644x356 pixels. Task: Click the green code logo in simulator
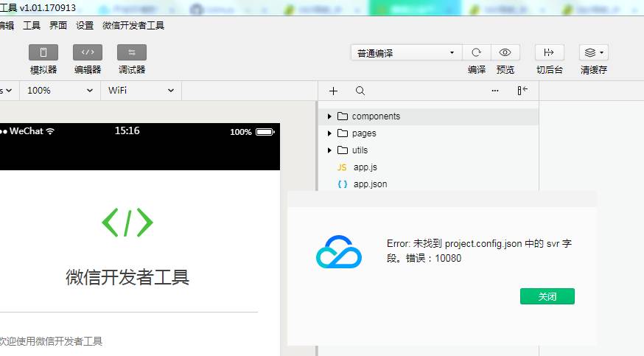[127, 223]
